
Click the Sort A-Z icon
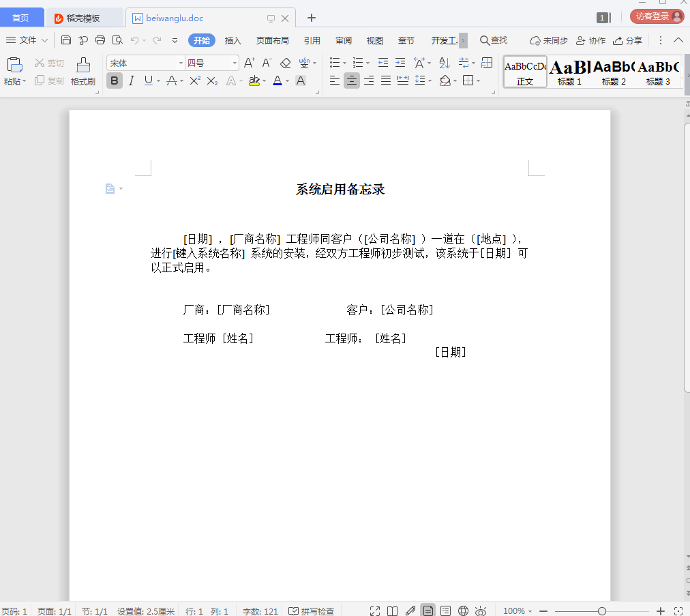(x=445, y=63)
